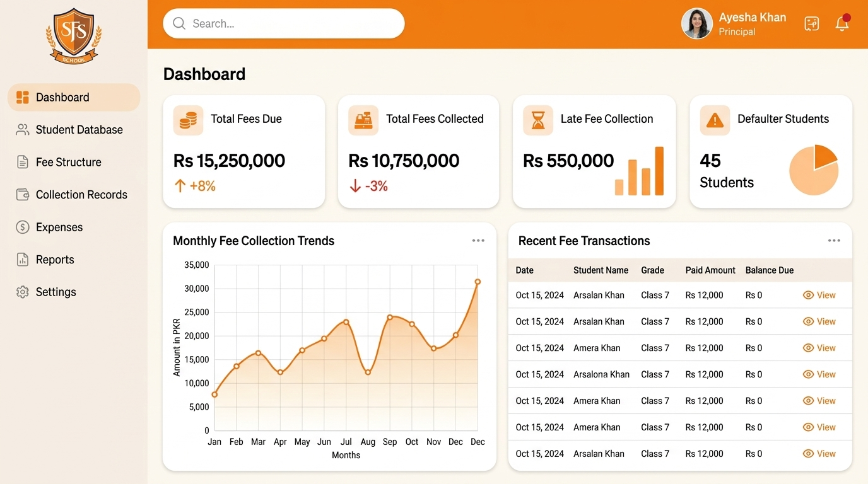Open Collection Records in the sidebar
Image resolution: width=868 pixels, height=484 pixels.
(74, 195)
